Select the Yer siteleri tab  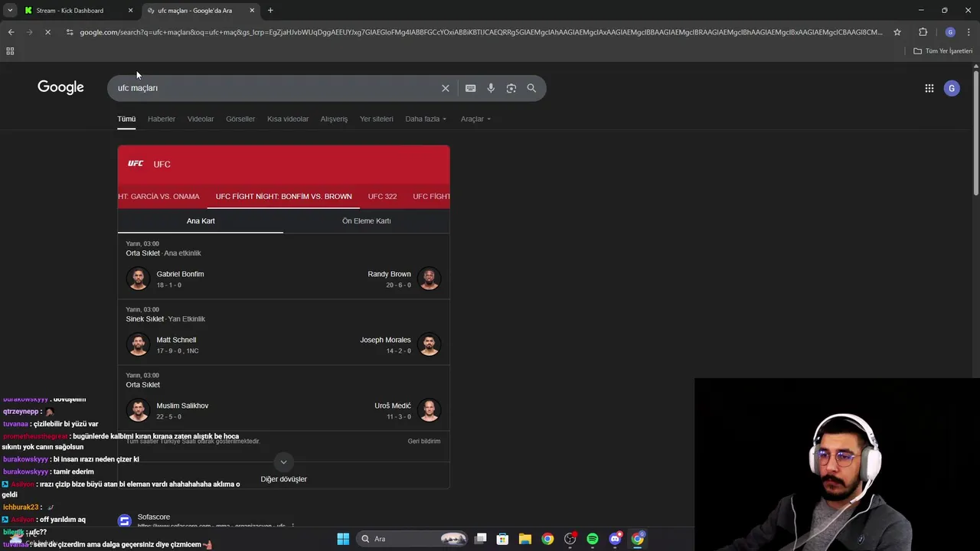[x=377, y=119]
